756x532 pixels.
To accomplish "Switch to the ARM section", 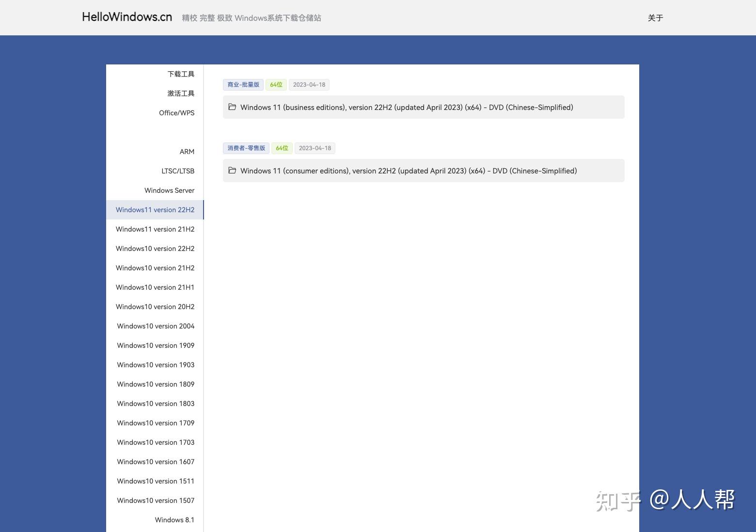I will (x=187, y=151).
